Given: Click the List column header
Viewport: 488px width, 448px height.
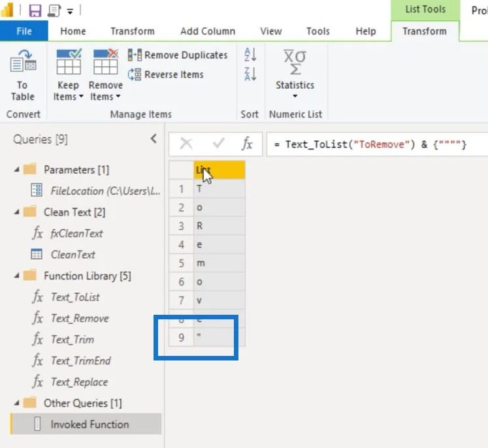Looking at the screenshot, I should [x=220, y=170].
